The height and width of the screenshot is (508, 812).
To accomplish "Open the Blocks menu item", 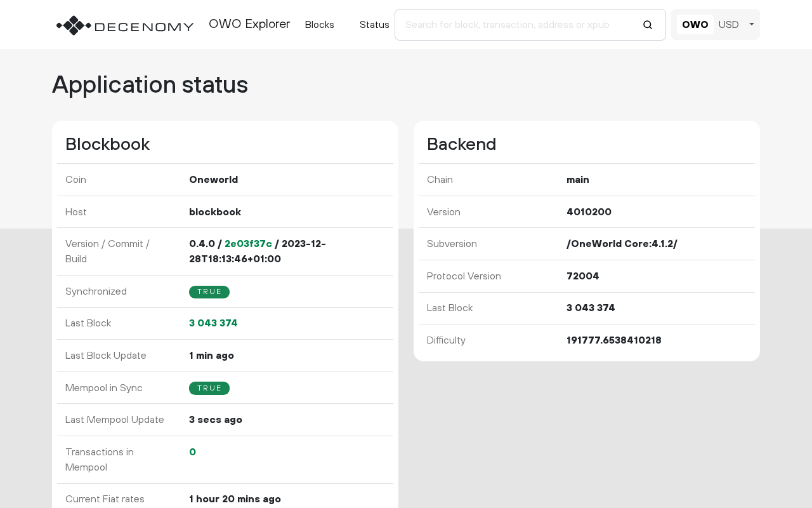I will pyautogui.click(x=319, y=25).
